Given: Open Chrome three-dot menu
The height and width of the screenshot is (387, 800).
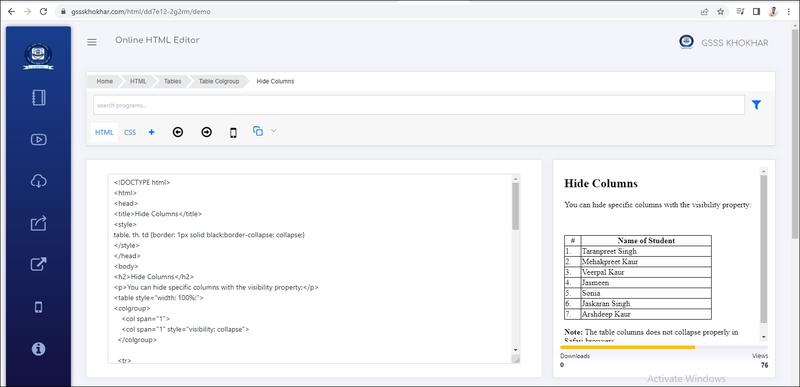Looking at the screenshot, I should [x=789, y=11].
